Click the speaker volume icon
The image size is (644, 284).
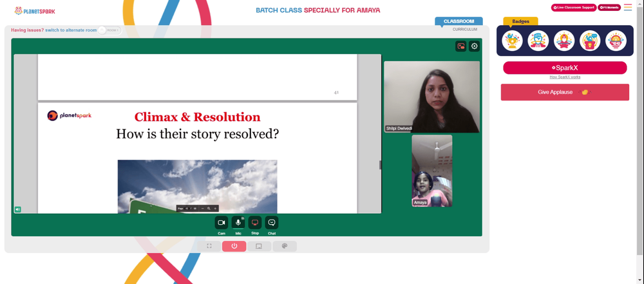click(x=17, y=209)
